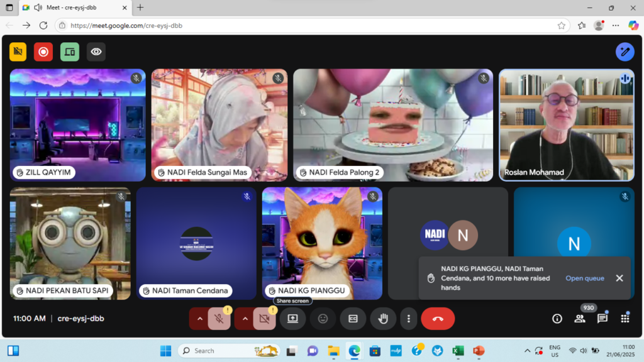Open the three-dot more options menu
This screenshot has width=644, height=362.
pos(408,319)
